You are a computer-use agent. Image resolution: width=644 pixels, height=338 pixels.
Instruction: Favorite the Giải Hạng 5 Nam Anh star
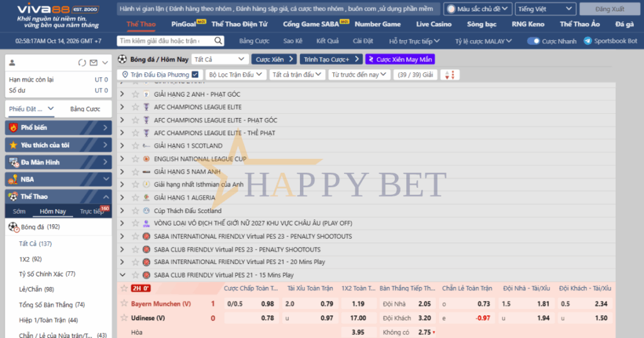pyautogui.click(x=135, y=172)
